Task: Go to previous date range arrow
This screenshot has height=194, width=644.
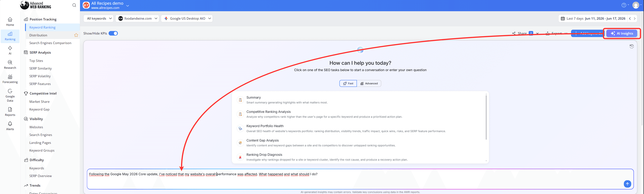Action: tap(630, 18)
